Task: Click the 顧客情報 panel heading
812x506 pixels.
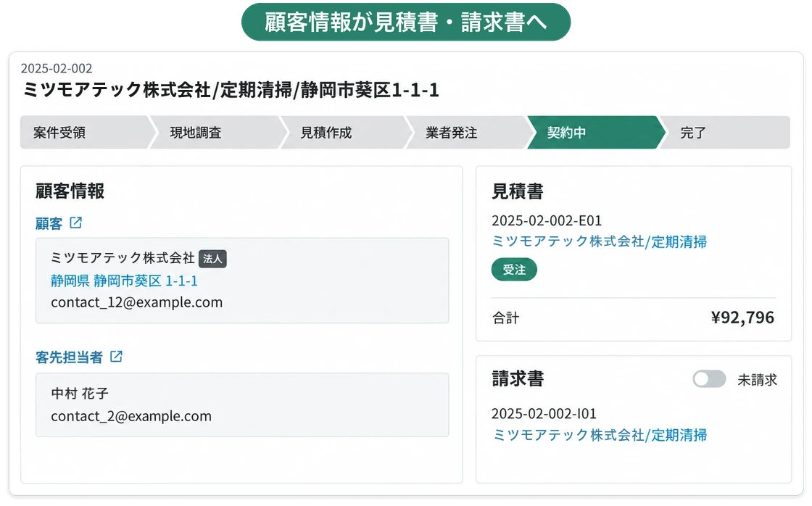Action: [x=70, y=191]
